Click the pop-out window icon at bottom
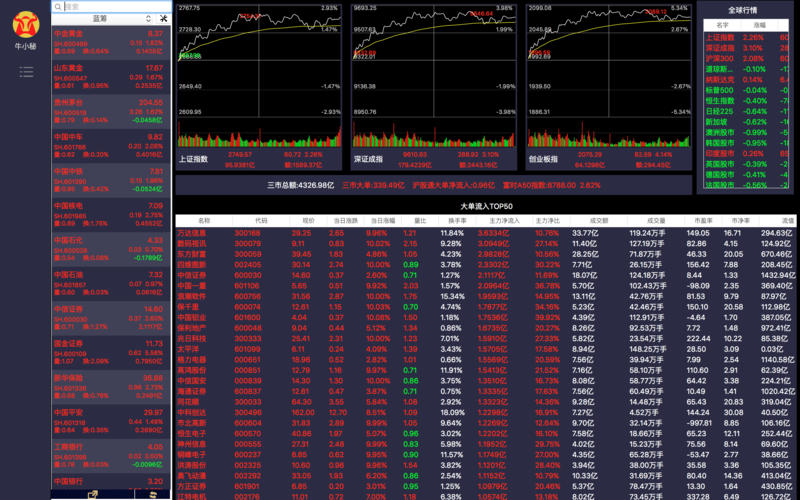Screen dimensions: 800x500 click(93, 494)
